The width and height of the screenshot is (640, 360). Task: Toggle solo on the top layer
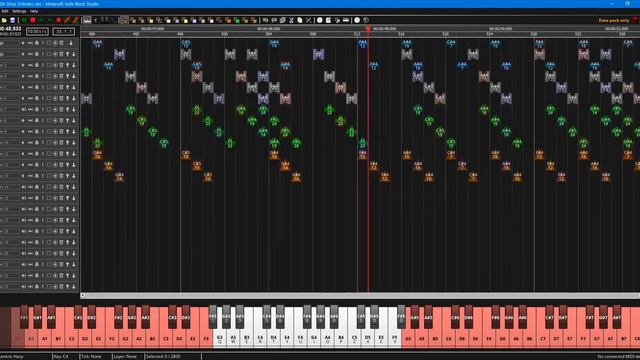click(x=43, y=43)
